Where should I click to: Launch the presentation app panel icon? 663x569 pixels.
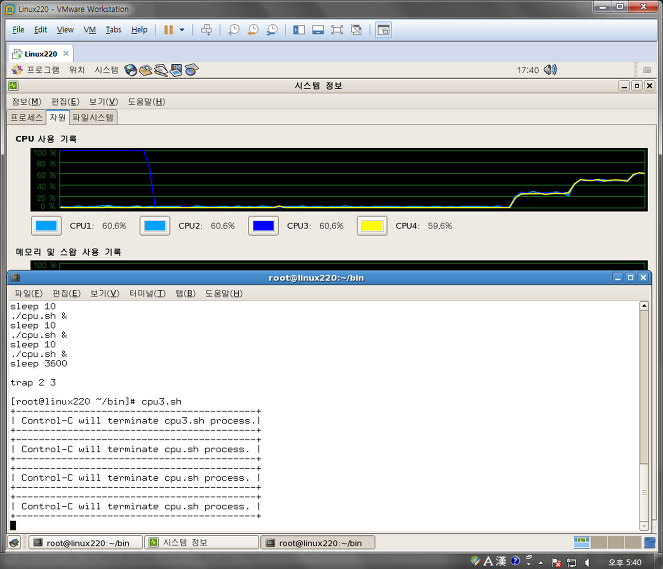click(176, 70)
